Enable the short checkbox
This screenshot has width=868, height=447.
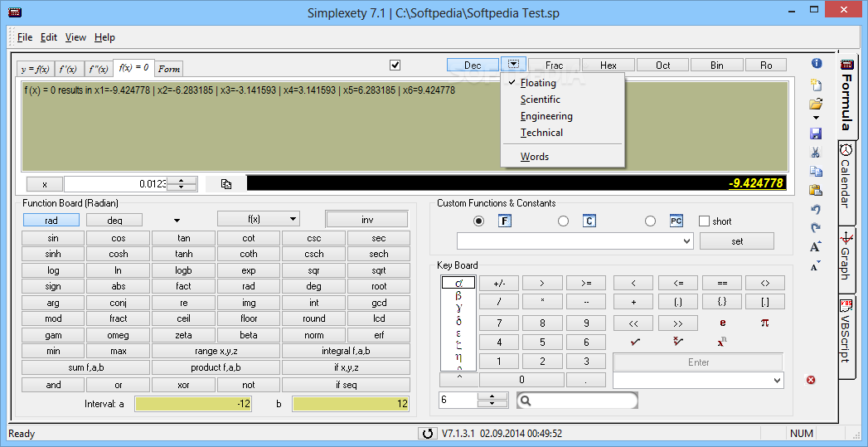tap(704, 221)
